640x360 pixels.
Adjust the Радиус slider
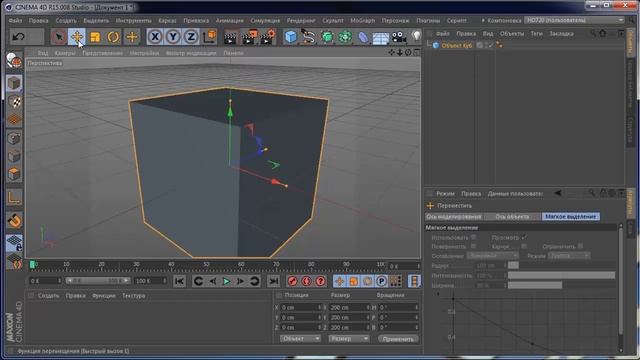pyautogui.click(x=562, y=265)
